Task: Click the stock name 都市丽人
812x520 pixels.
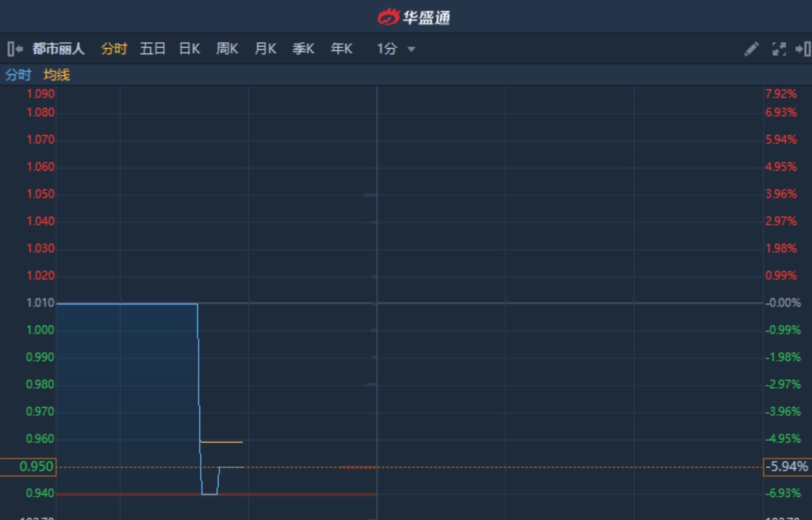Action: (x=58, y=49)
